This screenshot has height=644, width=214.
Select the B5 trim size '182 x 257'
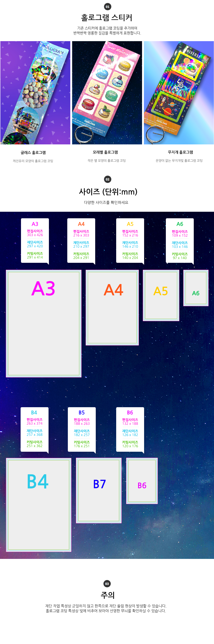click(82, 435)
